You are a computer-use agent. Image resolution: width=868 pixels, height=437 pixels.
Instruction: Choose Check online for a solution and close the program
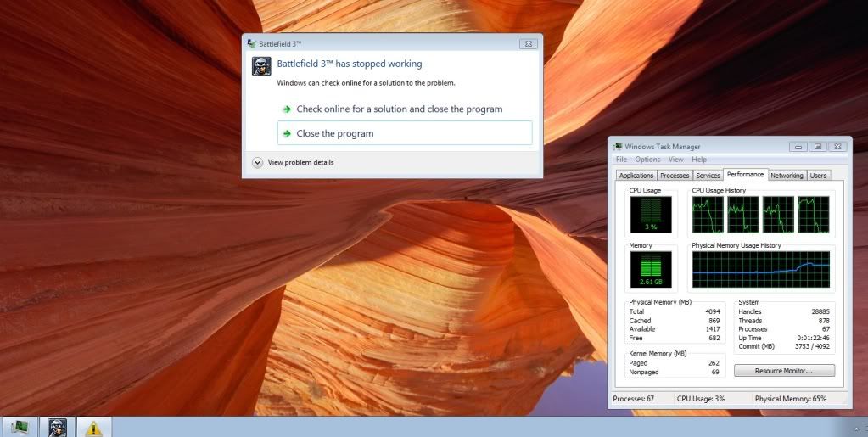[405, 109]
